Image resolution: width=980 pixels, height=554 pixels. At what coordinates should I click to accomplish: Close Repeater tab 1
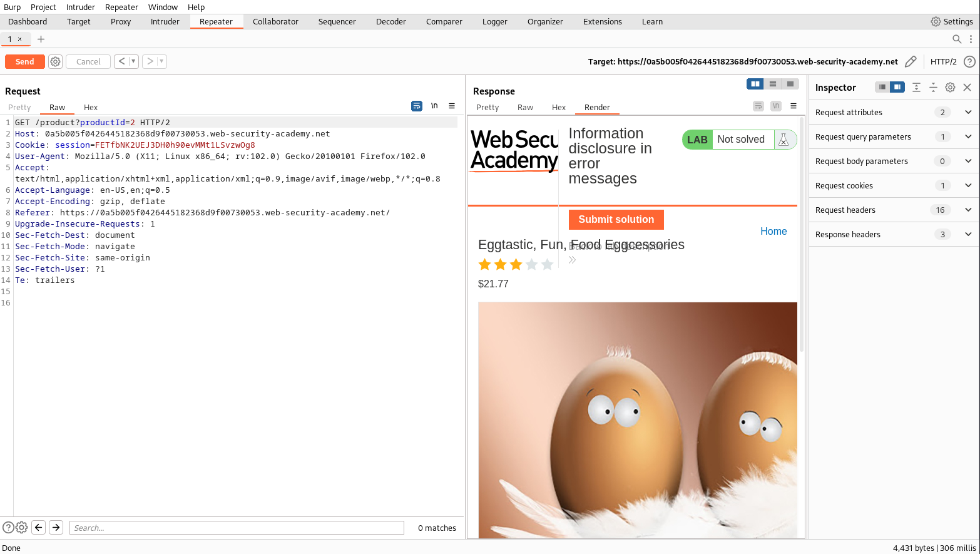click(x=20, y=39)
